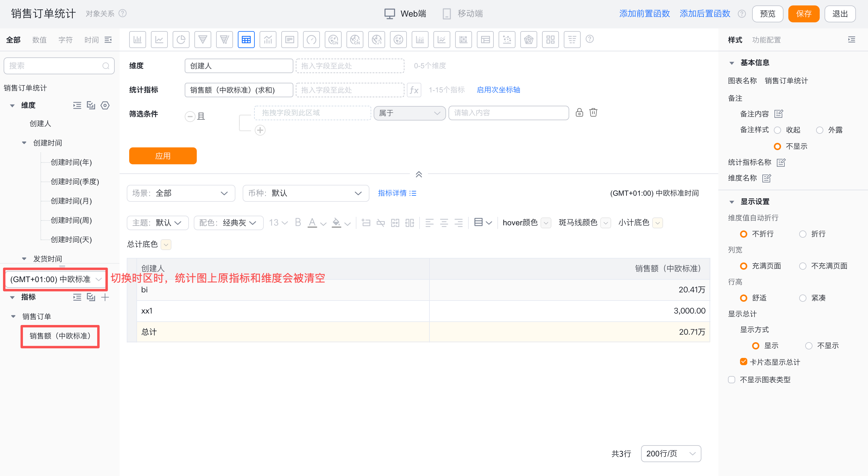The image size is (868, 476).
Task: Select the bar chart type icon
Action: [138, 40]
